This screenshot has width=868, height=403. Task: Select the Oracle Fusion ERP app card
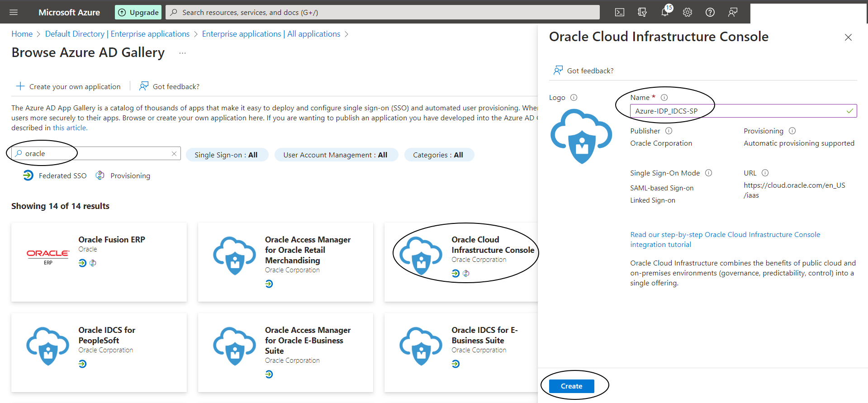(x=99, y=262)
